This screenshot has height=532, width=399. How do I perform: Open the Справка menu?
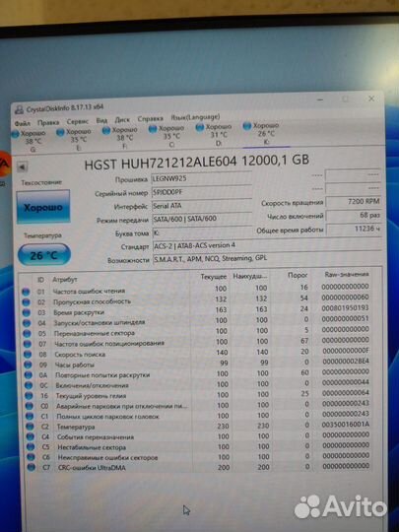150,119
